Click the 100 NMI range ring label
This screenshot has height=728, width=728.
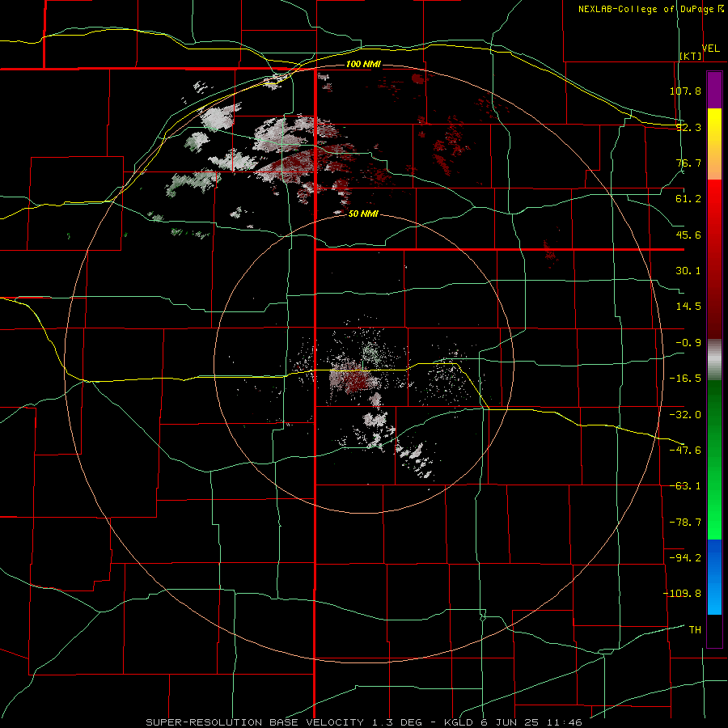363,64
